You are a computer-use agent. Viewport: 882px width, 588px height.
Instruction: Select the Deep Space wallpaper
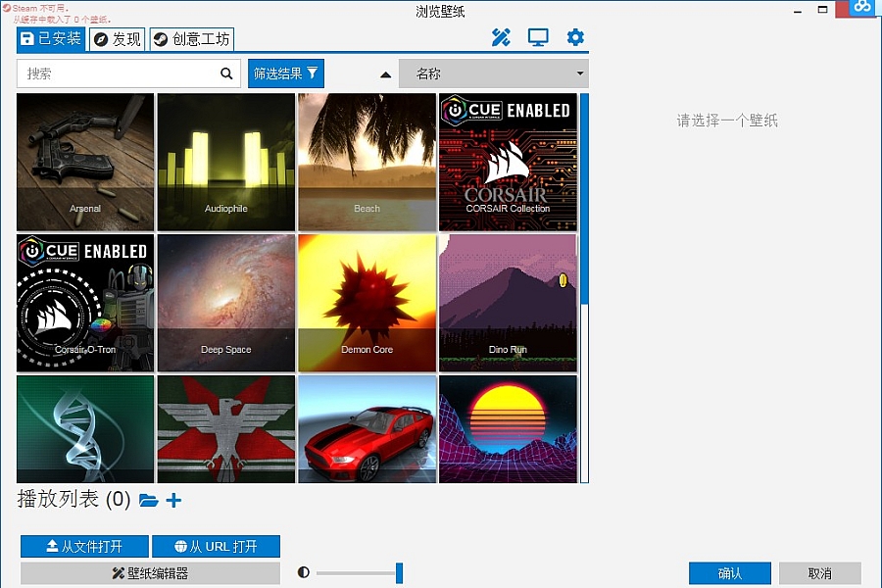click(x=226, y=303)
